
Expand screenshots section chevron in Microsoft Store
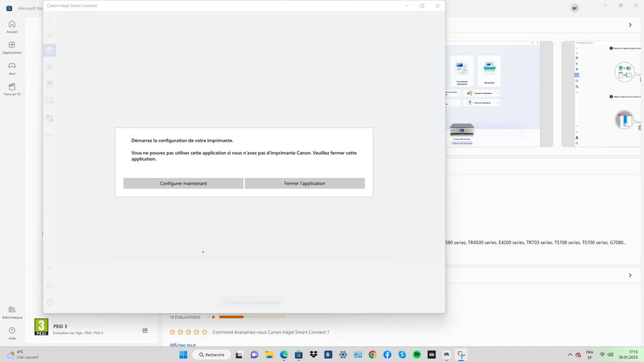(630, 25)
